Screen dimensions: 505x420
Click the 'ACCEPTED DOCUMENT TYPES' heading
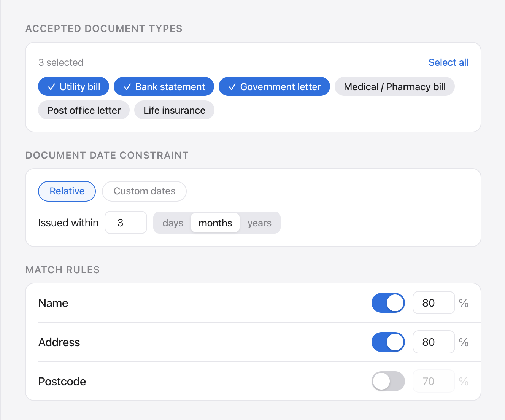[104, 29]
